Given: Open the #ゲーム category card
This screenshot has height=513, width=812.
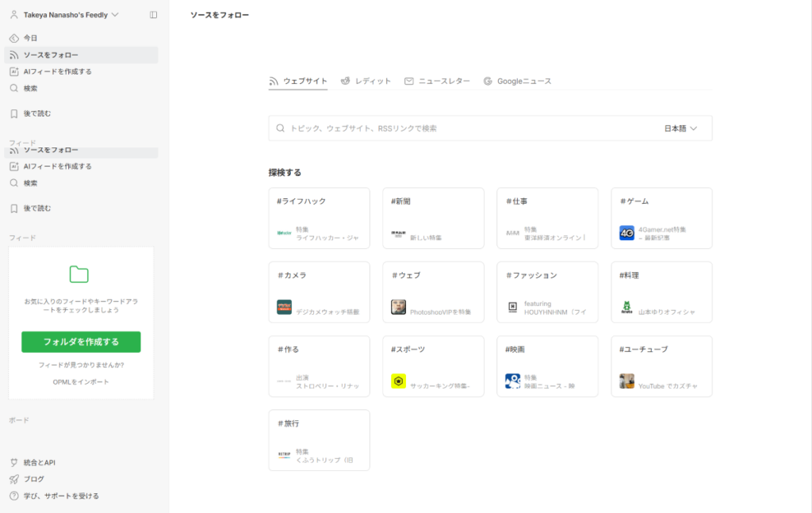Looking at the screenshot, I should click(x=661, y=218).
